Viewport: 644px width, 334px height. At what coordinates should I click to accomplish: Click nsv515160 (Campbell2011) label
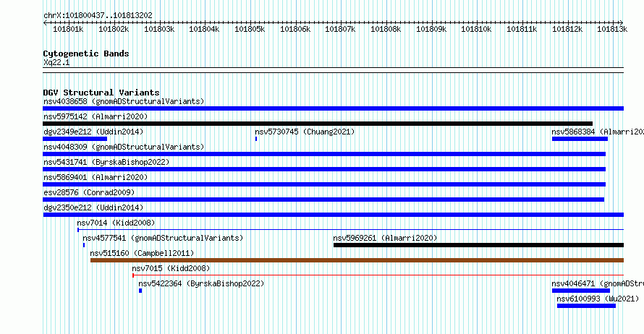click(142, 253)
